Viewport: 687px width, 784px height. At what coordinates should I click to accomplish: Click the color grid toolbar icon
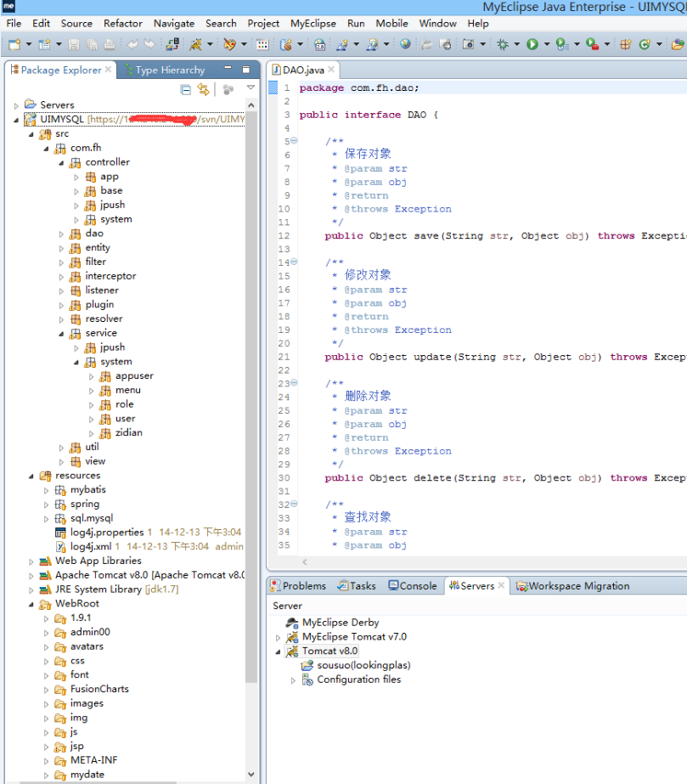[x=262, y=44]
